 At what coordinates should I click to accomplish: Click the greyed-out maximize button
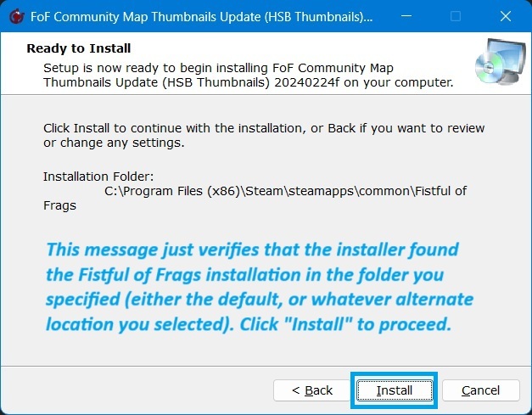point(456,16)
